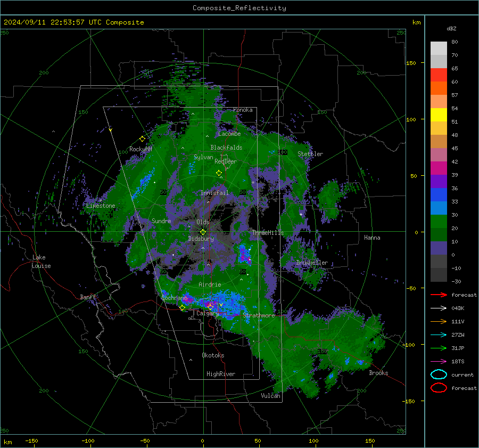This screenshot has height=448, width=479.
Task: Click the light gray 70-80 dBZ swatch
Action: point(439,48)
